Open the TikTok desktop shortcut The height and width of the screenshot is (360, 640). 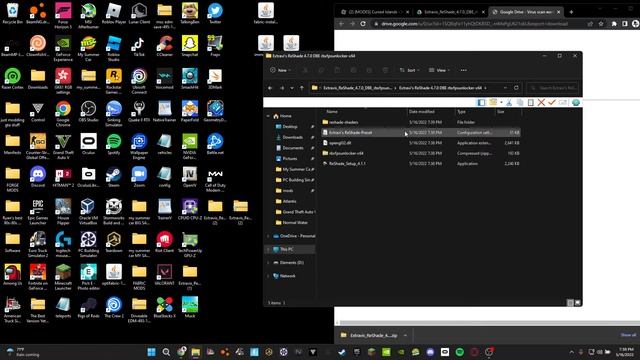(x=139, y=46)
